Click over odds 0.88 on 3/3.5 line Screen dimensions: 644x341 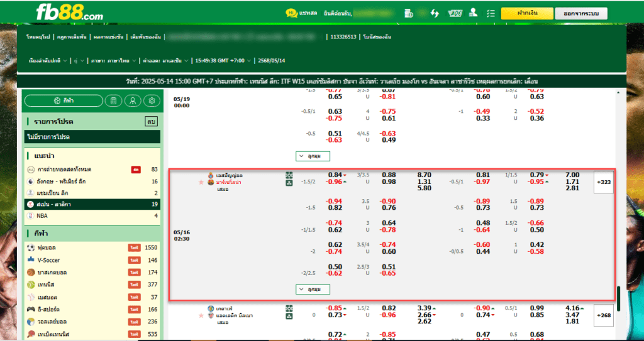388,175
